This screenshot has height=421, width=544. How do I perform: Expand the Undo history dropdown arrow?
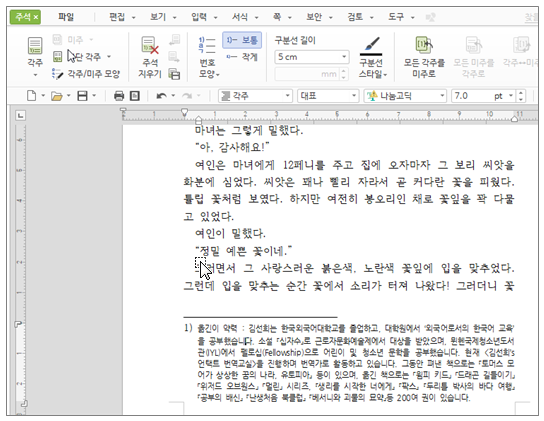click(173, 95)
